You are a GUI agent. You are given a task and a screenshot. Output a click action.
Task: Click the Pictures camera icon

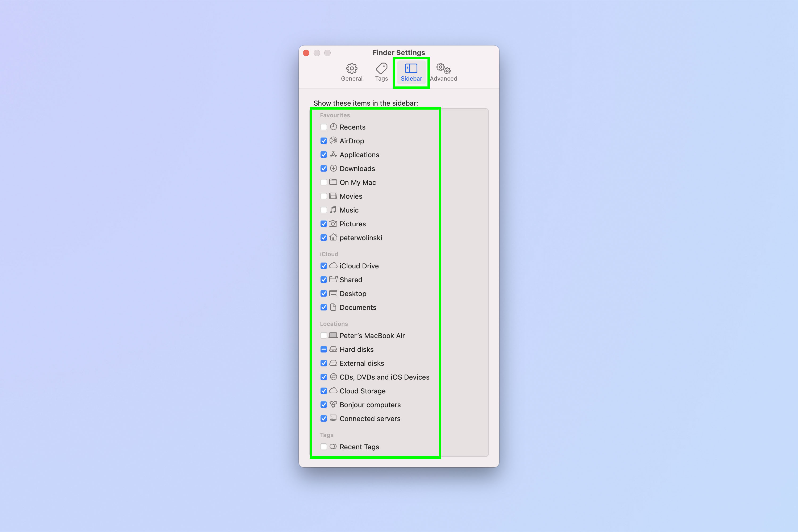tap(333, 224)
